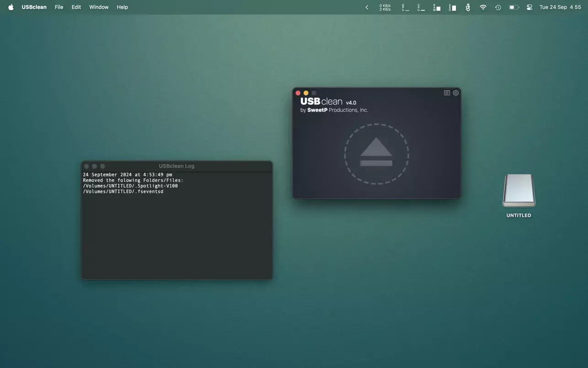This screenshot has width=588, height=368.
Task: Click the GPU usage monitor icon
Action: [x=406, y=7]
